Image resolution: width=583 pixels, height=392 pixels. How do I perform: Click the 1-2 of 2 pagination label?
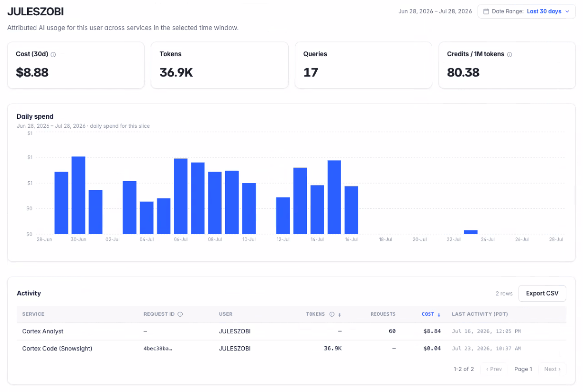tap(464, 369)
